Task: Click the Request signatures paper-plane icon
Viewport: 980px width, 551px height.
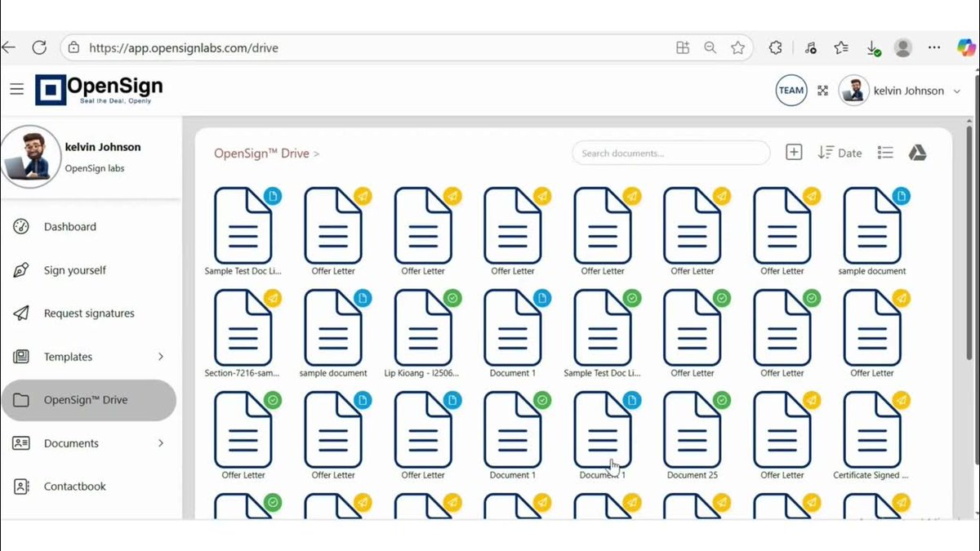Action: pos(21,313)
